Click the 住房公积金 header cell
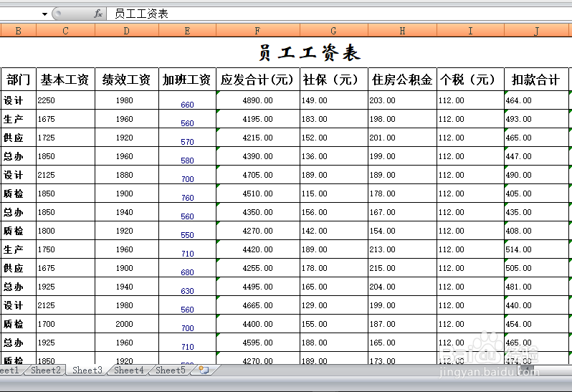The height and width of the screenshot is (392, 572). 402,79
